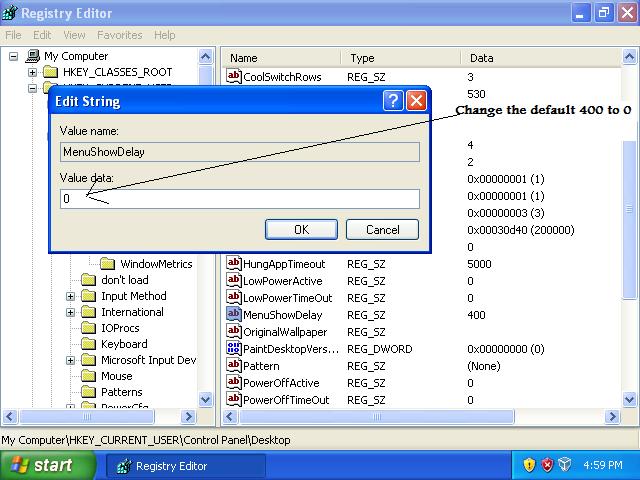This screenshot has height=480, width=640.
Task: Select the MenuShowDelay data value 400
Action: [476, 315]
